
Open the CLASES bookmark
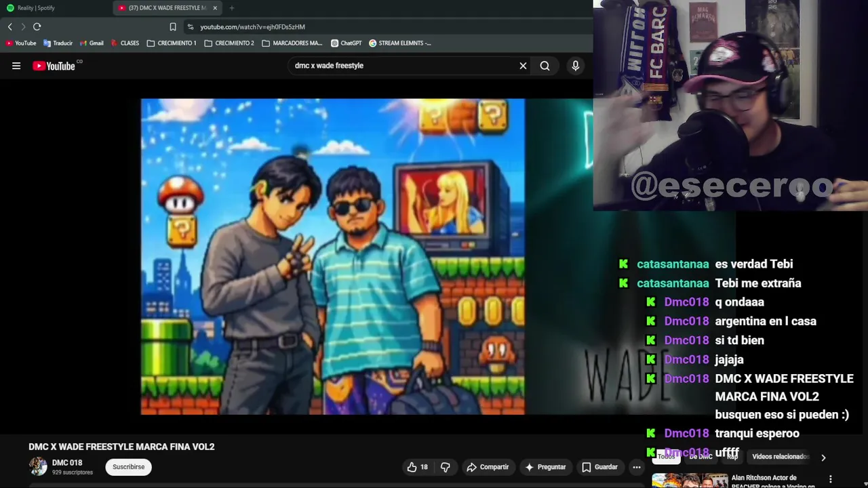tap(124, 43)
